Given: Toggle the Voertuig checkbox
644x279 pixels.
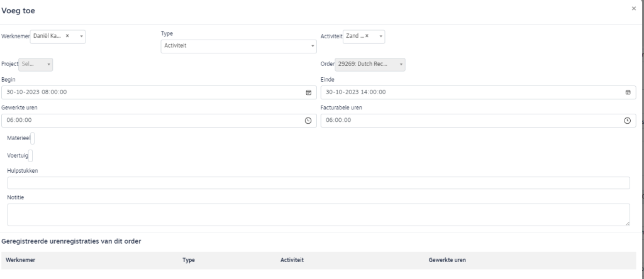Looking at the screenshot, I should [x=31, y=155].
